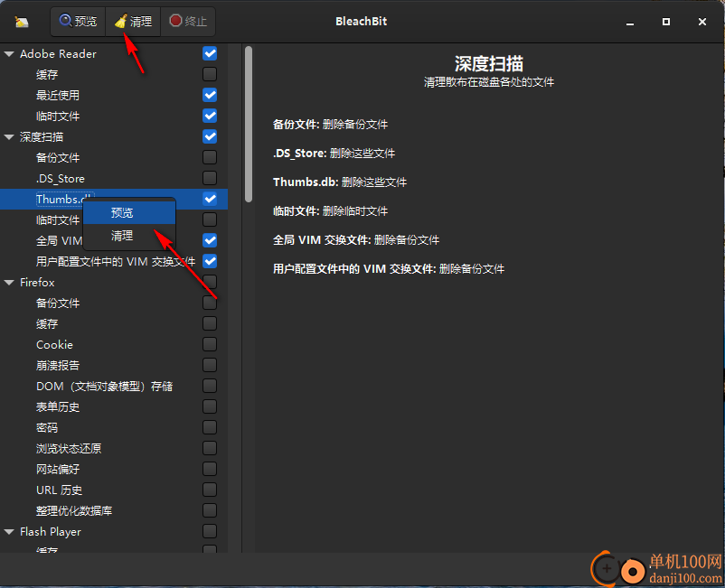
Task: Enable 深度扫描 临时文件 checkbox
Action: [x=210, y=219]
